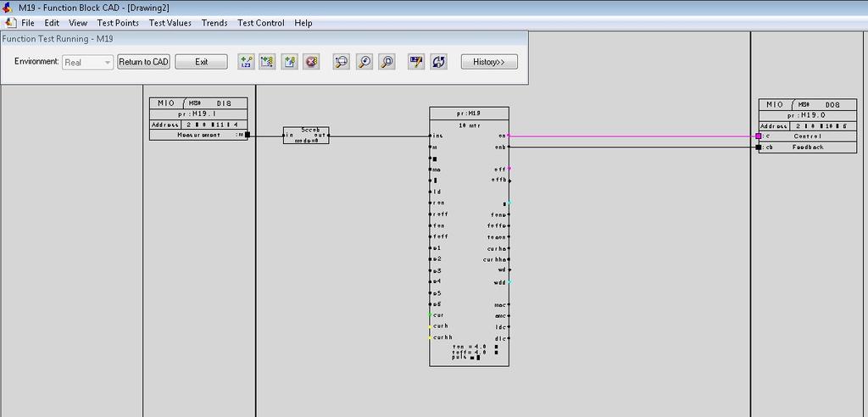Screen dimensions: 868x417
Task: Click the pencil edit values icon
Action: click(x=416, y=62)
